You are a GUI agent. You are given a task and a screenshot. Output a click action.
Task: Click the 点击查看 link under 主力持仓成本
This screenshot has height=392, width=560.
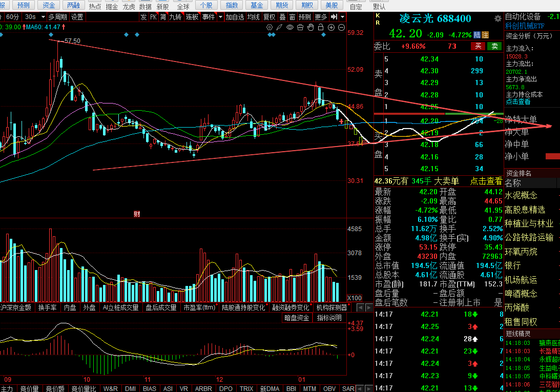pos(518,101)
